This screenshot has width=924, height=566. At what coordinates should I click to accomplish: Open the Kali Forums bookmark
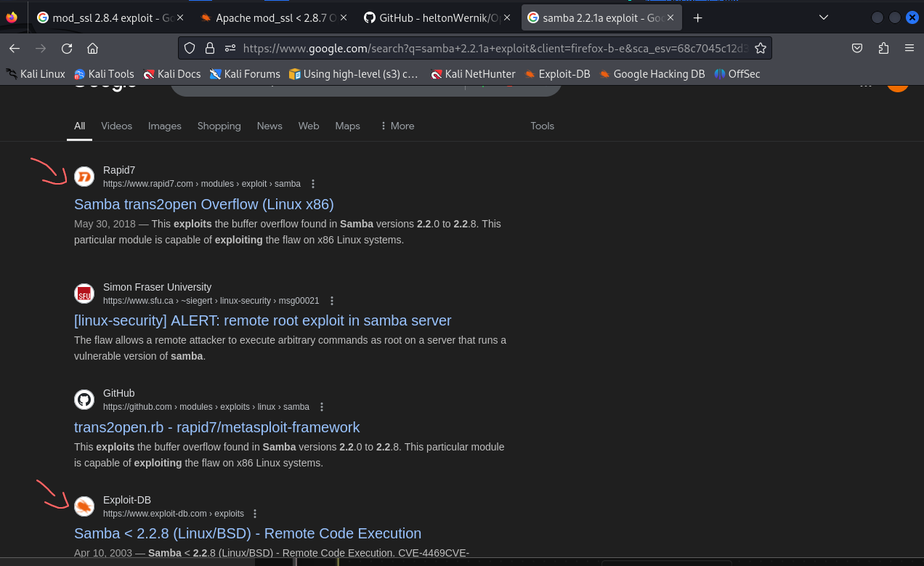click(x=245, y=73)
